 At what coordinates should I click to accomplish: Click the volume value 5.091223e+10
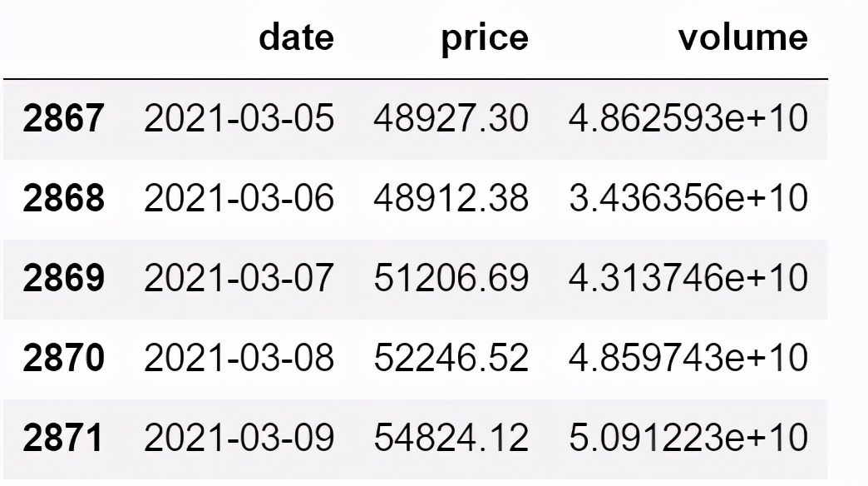[x=688, y=437]
